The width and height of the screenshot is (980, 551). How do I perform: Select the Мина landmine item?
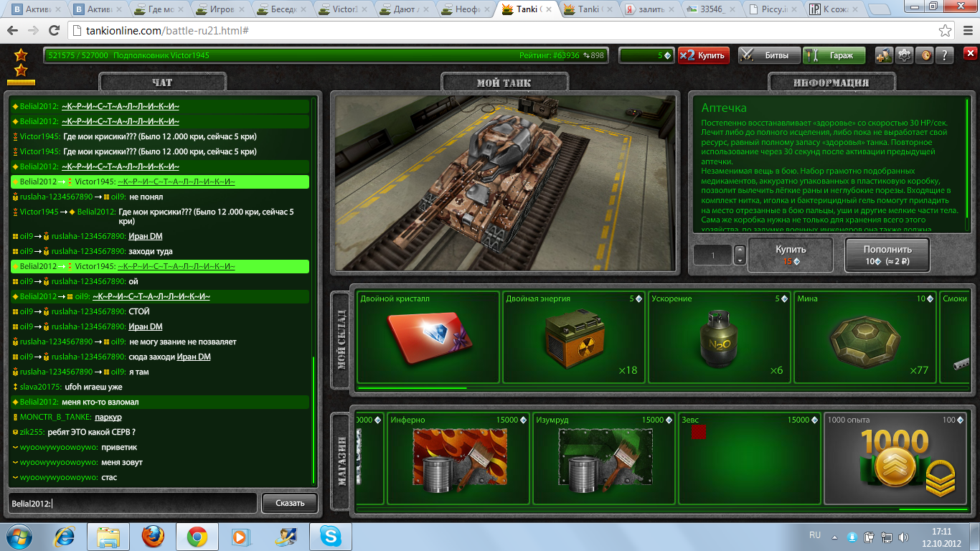[864, 337]
